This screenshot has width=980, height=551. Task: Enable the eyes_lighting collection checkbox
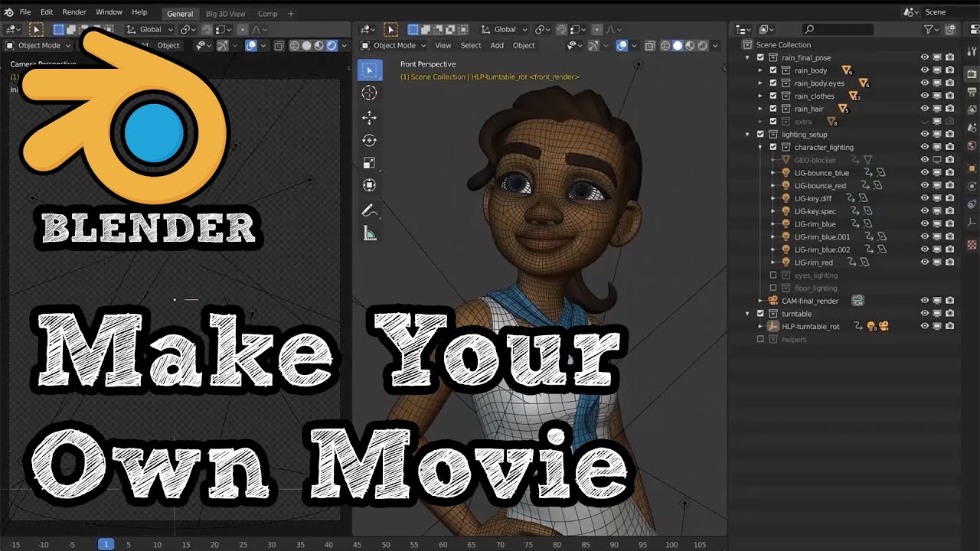coord(773,275)
